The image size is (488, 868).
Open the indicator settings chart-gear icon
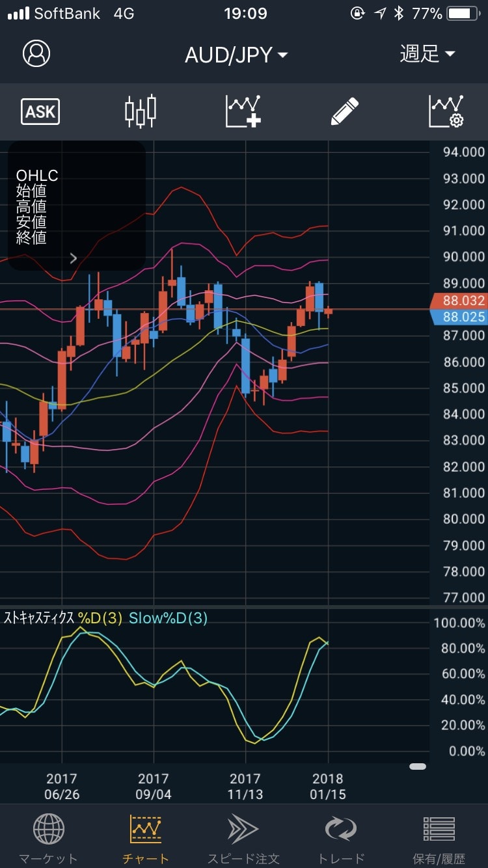click(x=446, y=112)
